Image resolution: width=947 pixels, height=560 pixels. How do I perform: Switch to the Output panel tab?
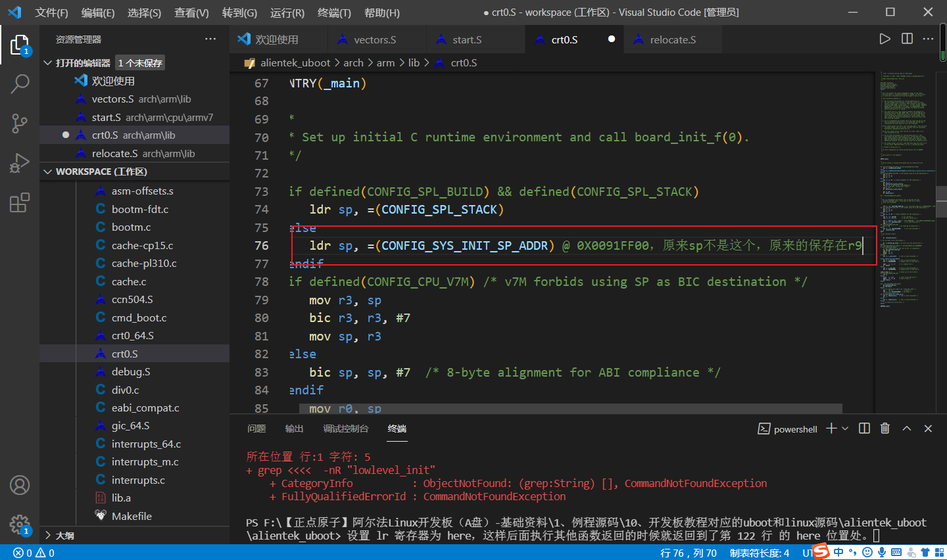click(x=294, y=429)
